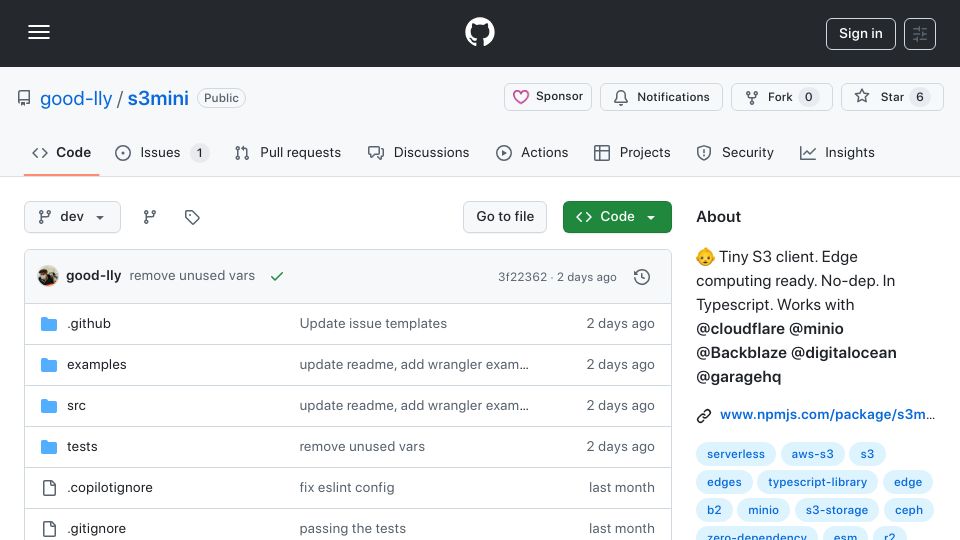This screenshot has width=960, height=540.
Task: Open the good-lly owner profile link
Action: click(x=76, y=98)
